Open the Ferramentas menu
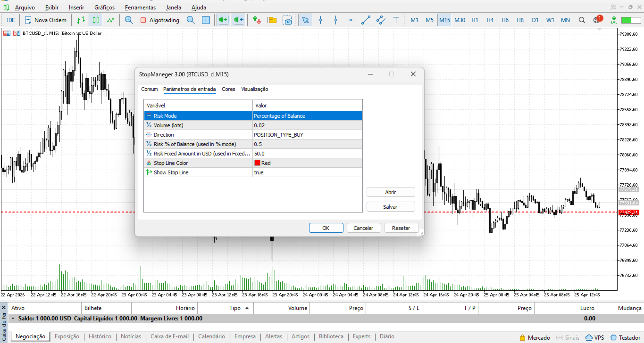Viewport: 644px width, 343px height. (140, 8)
